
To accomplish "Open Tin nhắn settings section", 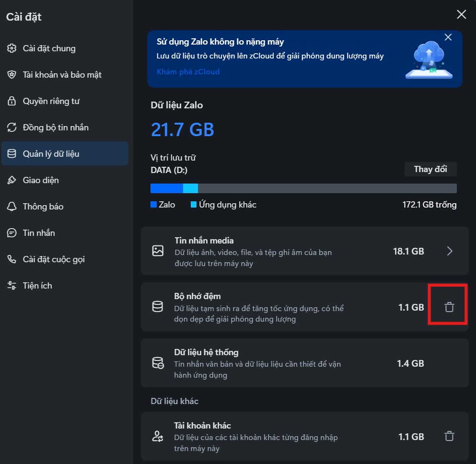I will (65, 233).
